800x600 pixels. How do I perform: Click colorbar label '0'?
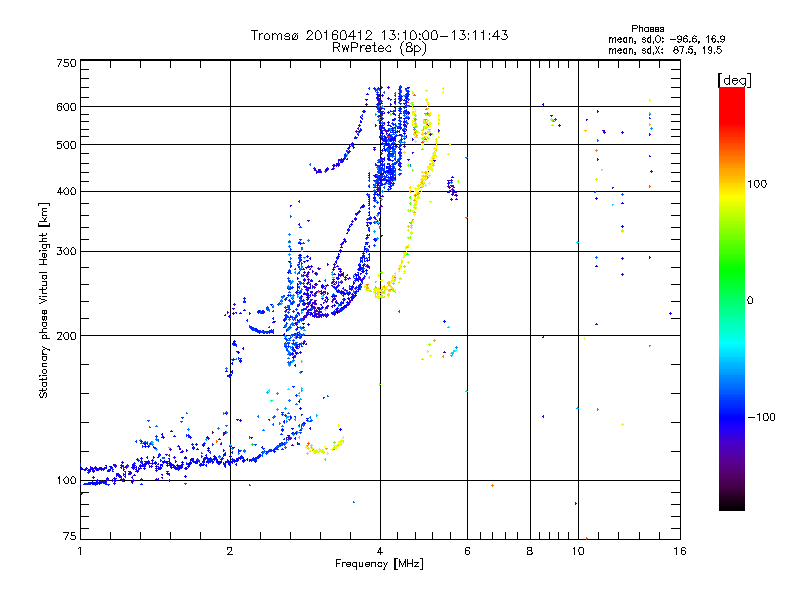point(750,301)
